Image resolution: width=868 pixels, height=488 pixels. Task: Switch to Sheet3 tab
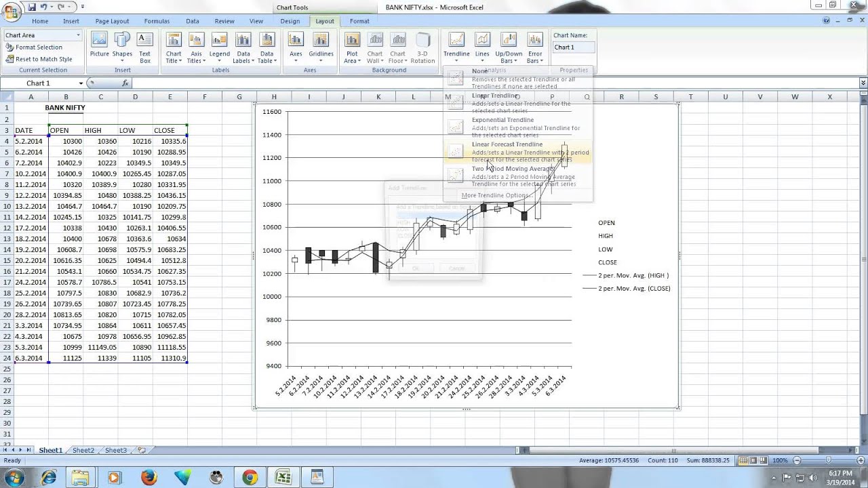coord(115,450)
